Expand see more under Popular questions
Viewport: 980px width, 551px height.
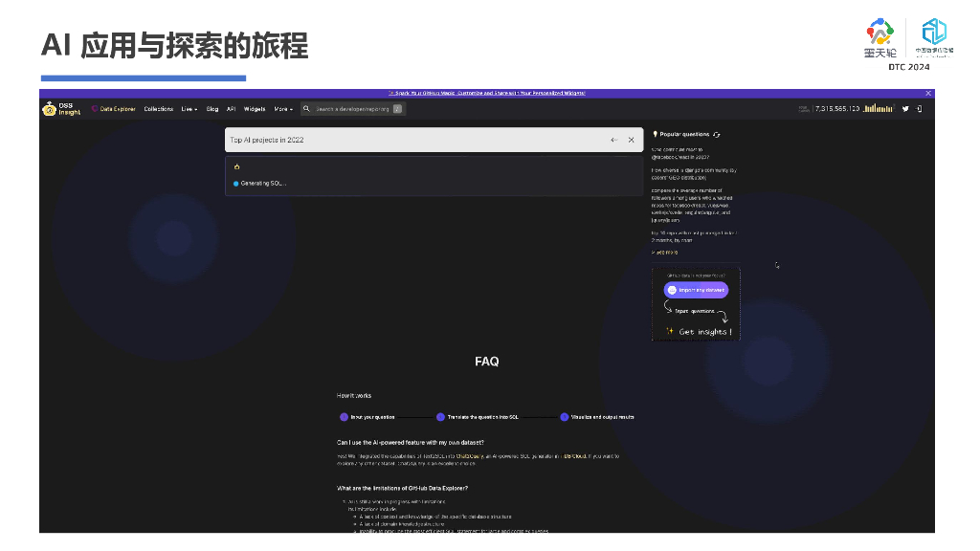click(x=666, y=253)
